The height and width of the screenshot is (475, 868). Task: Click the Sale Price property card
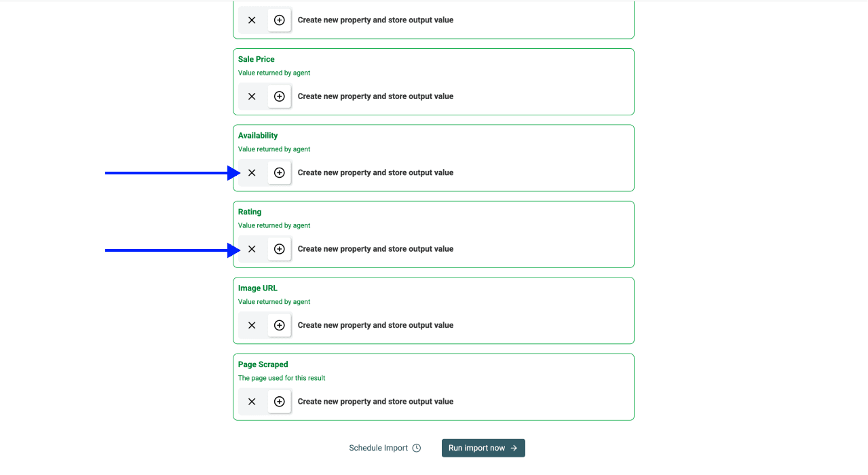coord(434,81)
